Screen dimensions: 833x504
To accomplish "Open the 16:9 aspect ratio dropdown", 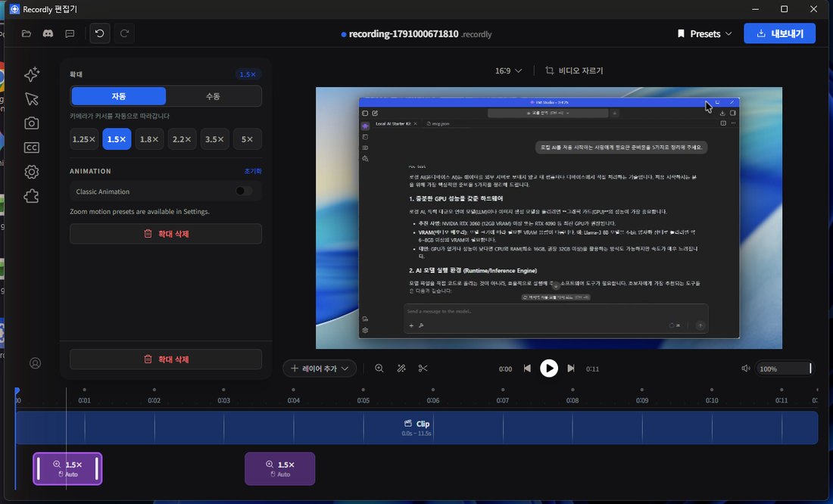I will coord(508,70).
